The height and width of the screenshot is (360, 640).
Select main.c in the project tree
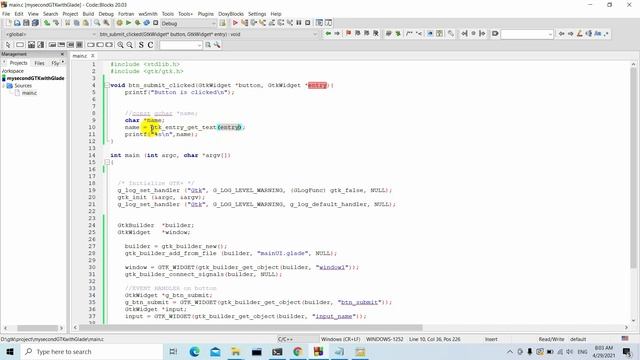[29, 93]
